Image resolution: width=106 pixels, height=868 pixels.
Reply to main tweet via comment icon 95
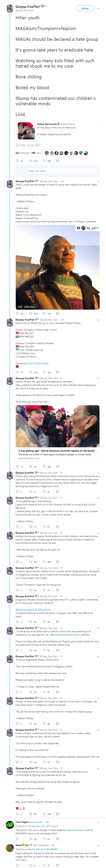click(x=20, y=161)
